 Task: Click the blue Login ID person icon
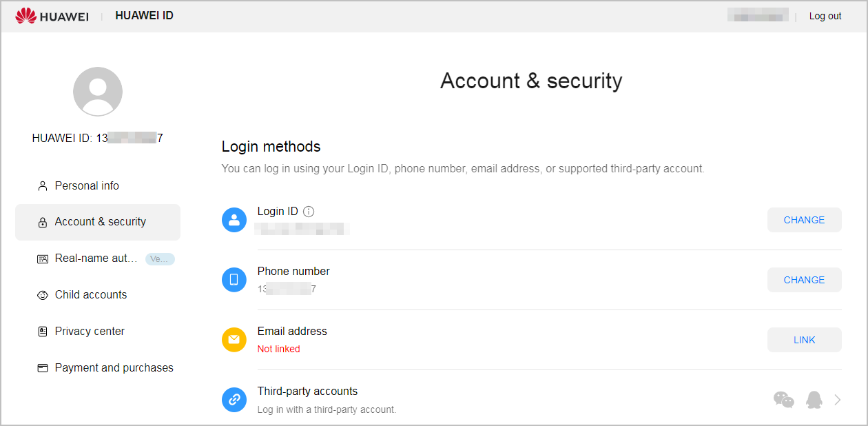(234, 220)
